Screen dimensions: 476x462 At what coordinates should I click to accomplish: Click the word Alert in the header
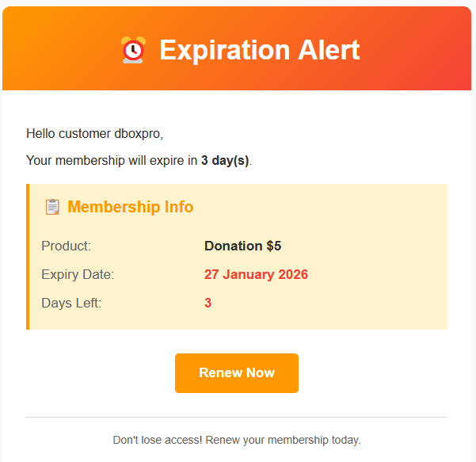point(327,50)
